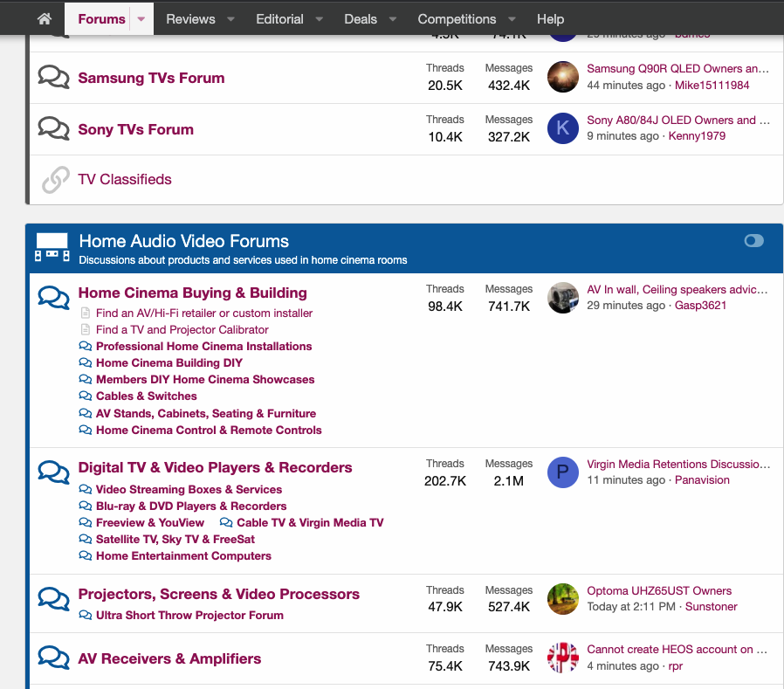Expand the Editorial menu arrow
Viewport: 784px width, 689px height.
click(x=320, y=19)
